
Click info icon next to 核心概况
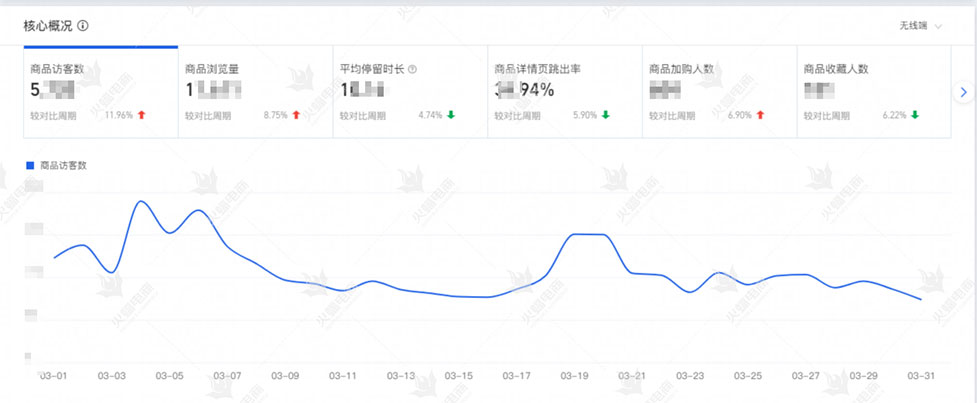tap(83, 26)
